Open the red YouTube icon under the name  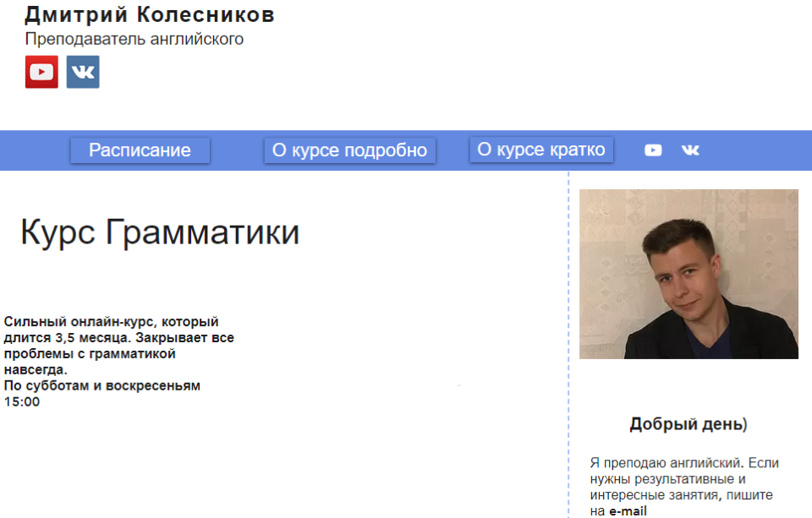[x=41, y=72]
